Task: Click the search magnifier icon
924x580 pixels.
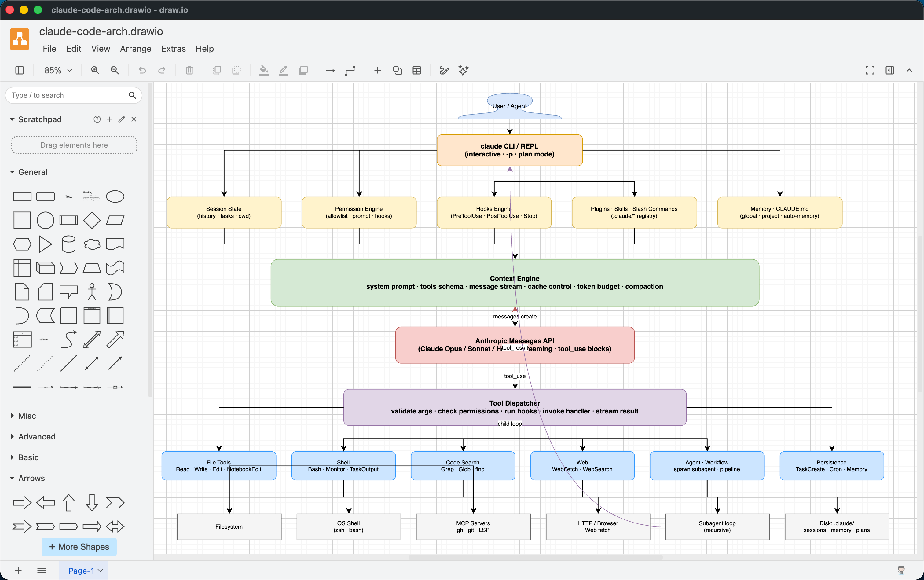Action: click(132, 95)
